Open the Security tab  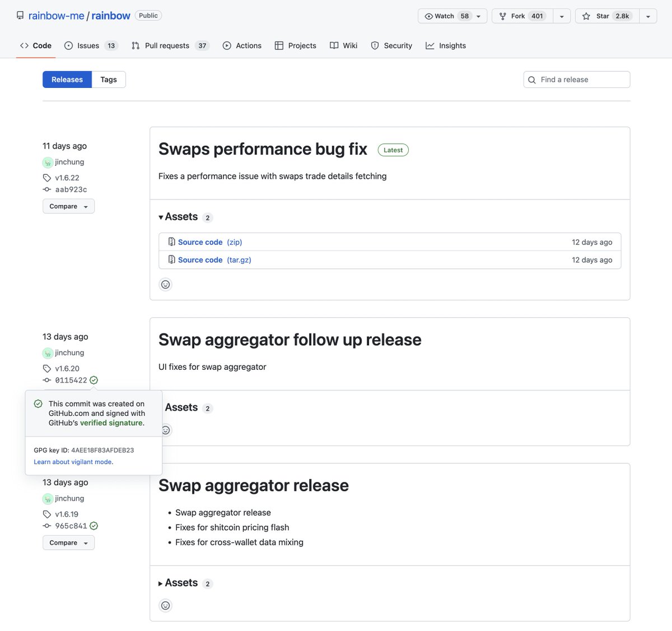click(391, 45)
